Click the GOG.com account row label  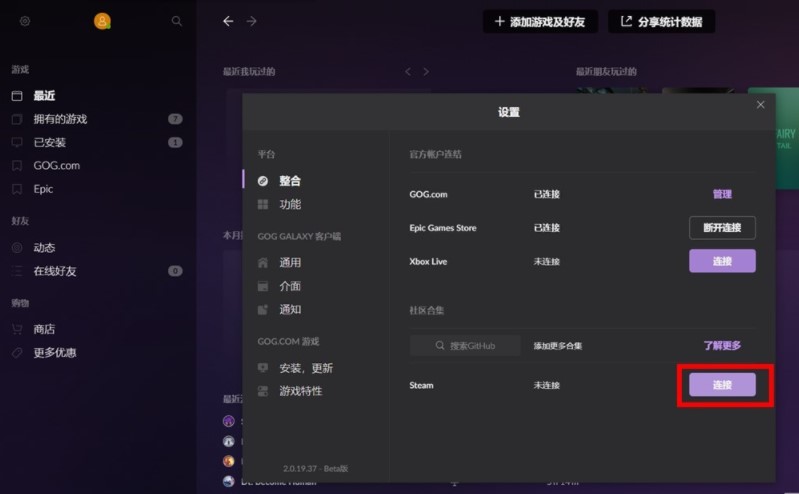(x=429, y=194)
